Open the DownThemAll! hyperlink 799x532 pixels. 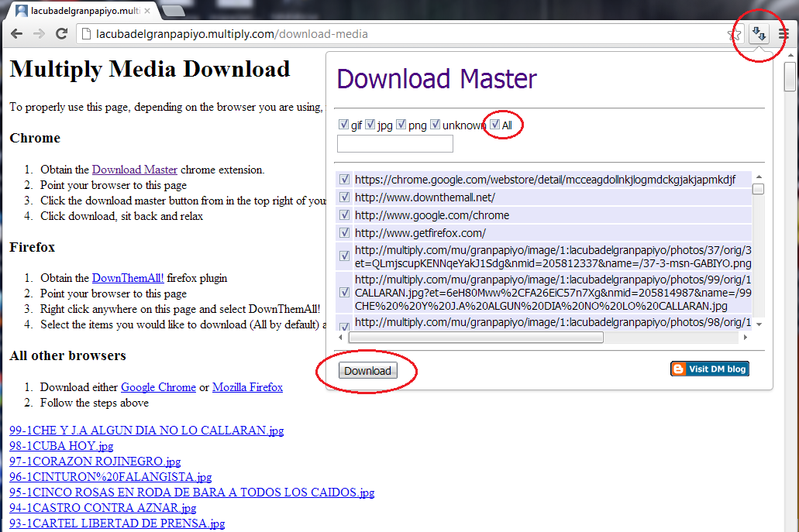128,278
